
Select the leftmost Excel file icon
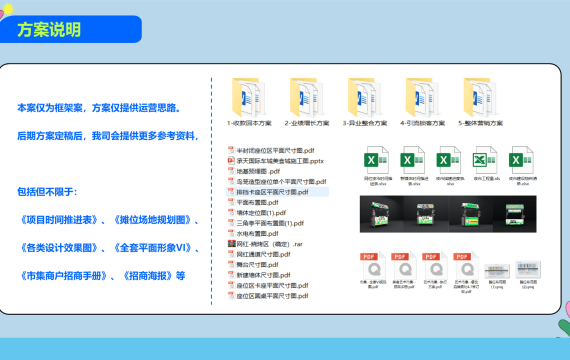tap(377, 160)
